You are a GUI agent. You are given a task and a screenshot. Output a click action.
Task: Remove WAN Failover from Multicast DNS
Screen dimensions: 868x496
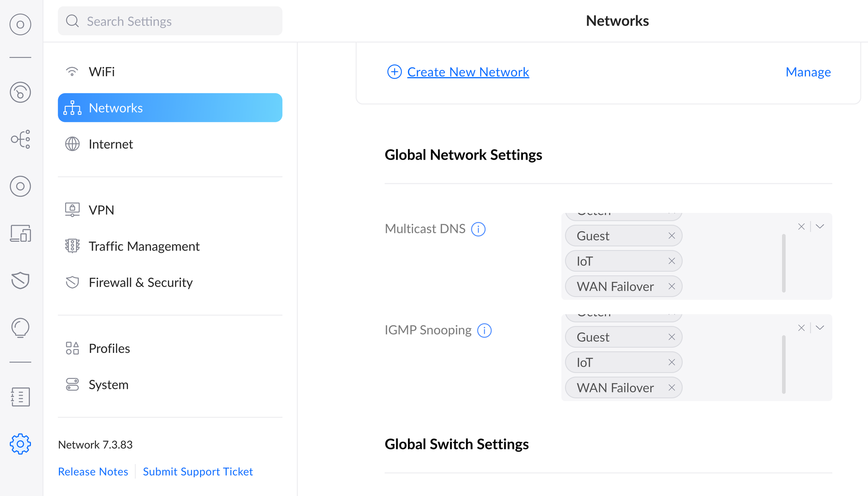coord(671,287)
